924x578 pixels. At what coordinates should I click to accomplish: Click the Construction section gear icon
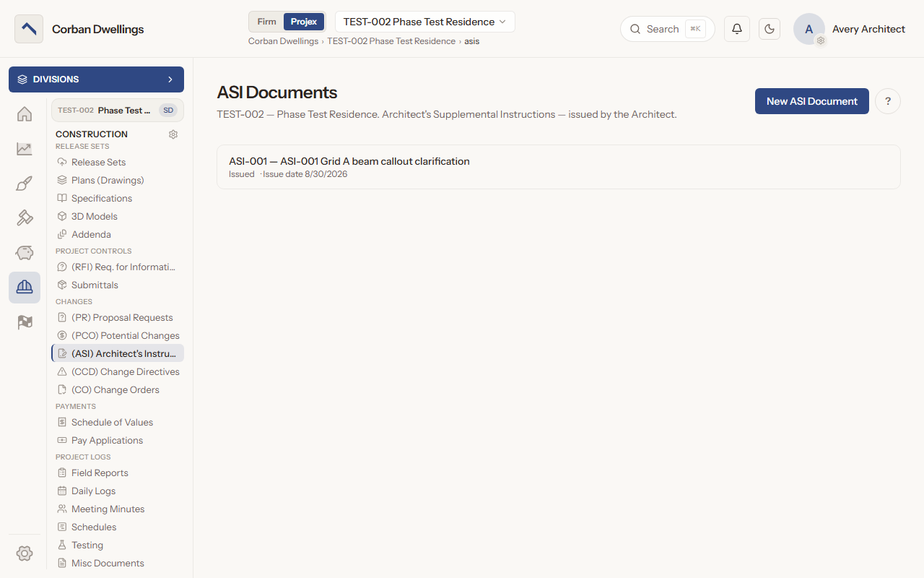173,134
